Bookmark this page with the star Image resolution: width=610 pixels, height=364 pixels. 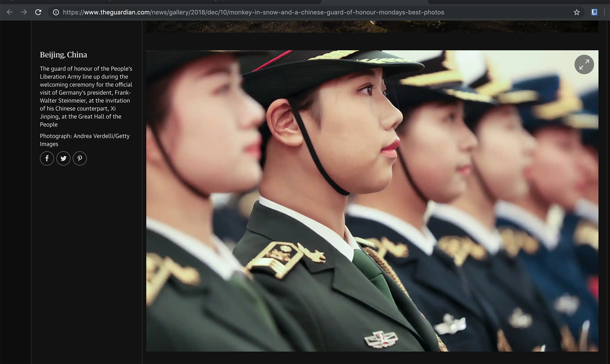[x=576, y=12]
